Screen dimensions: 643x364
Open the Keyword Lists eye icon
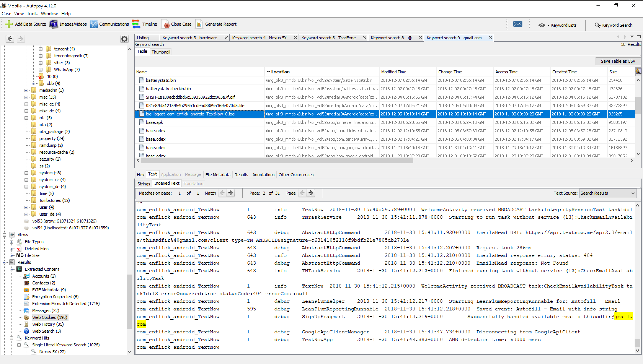tap(542, 25)
